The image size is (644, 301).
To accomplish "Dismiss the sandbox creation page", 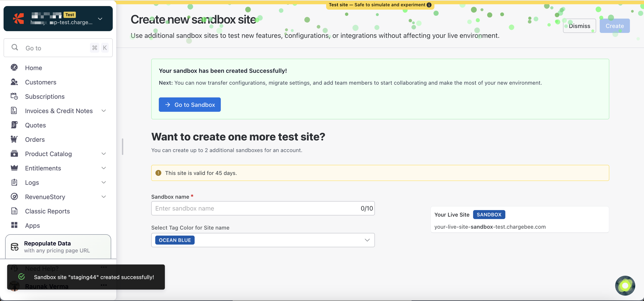I will [x=579, y=26].
